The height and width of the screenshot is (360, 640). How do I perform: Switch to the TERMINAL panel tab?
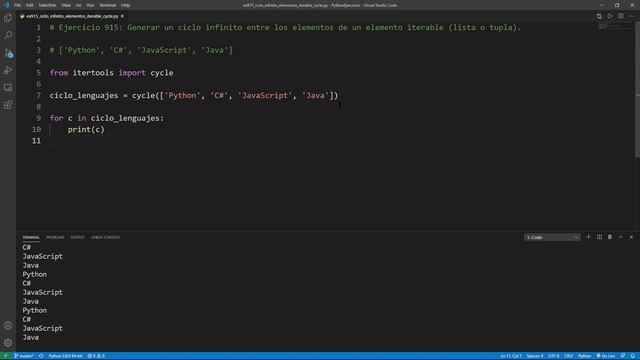click(31, 238)
